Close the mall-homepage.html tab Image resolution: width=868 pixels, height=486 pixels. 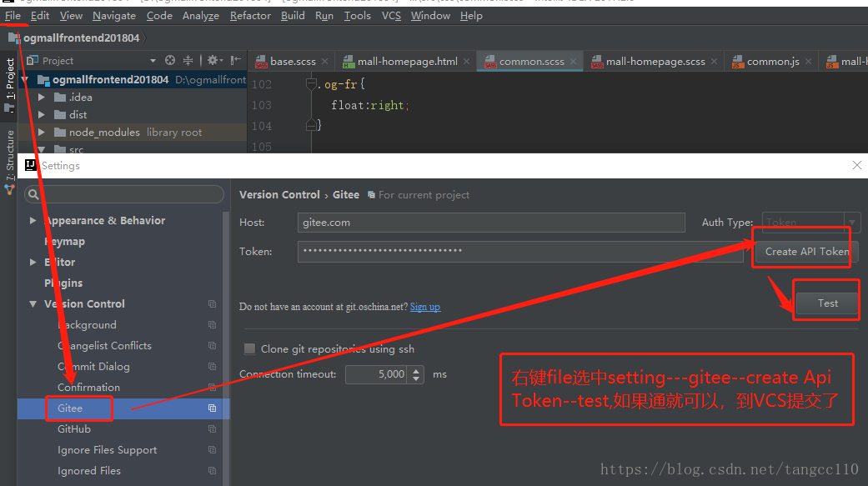(x=467, y=62)
